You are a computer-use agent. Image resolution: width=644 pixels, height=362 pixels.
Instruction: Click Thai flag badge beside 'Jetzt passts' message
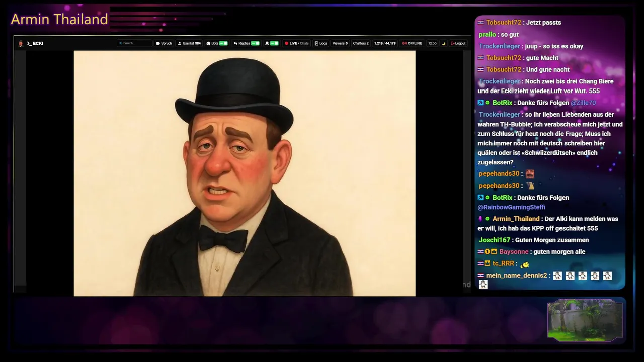point(481,23)
